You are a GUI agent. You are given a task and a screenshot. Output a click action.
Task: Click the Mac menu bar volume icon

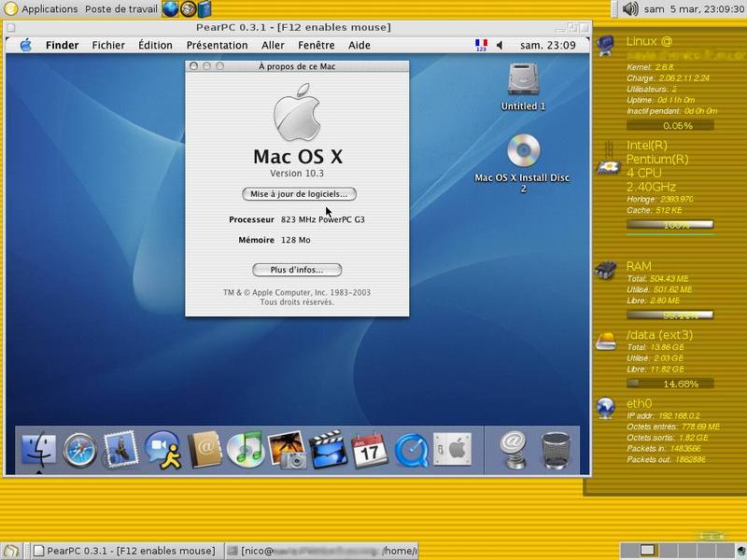coord(500,45)
